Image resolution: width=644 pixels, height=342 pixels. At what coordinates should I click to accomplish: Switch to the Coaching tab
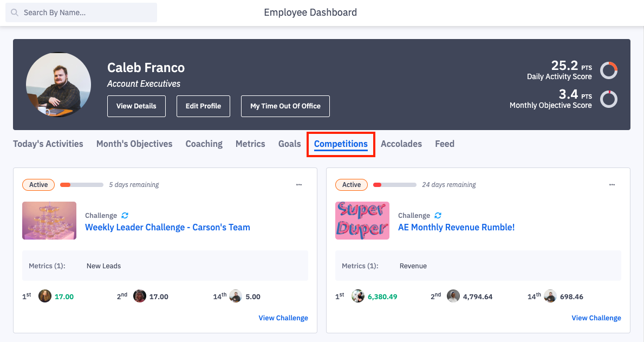204,144
